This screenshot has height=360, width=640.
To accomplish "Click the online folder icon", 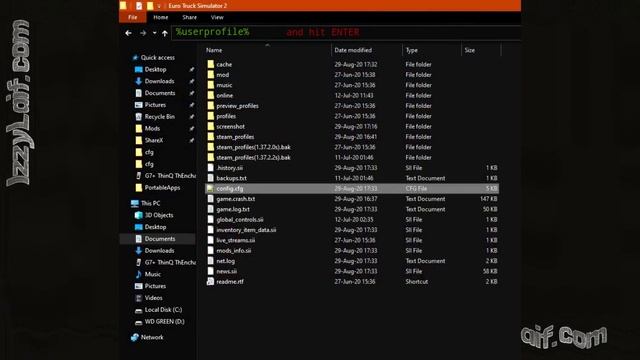I will 211,96.
